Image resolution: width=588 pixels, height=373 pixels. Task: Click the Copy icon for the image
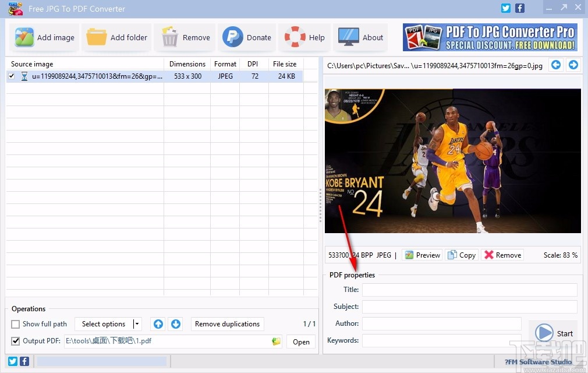tap(453, 255)
